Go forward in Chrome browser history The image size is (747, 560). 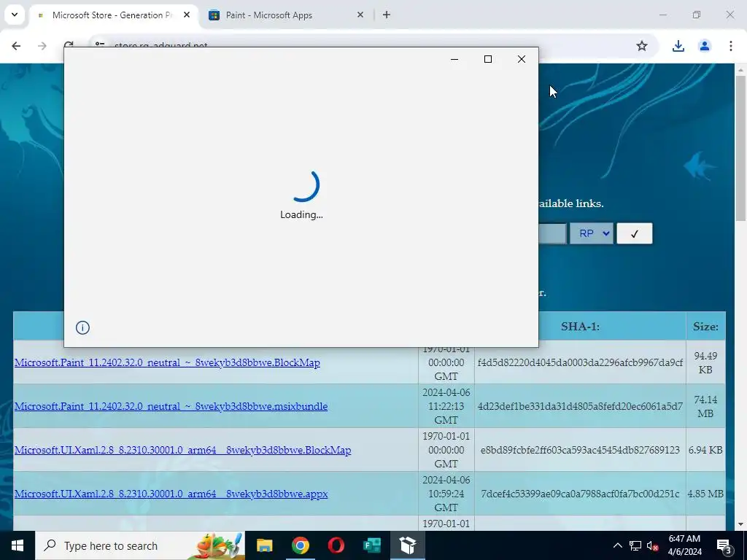[42, 46]
